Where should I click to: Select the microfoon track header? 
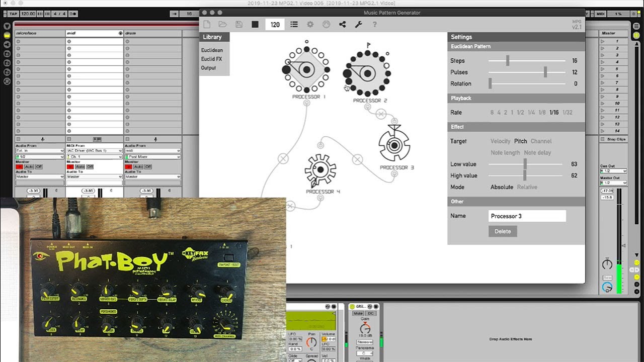(39, 33)
